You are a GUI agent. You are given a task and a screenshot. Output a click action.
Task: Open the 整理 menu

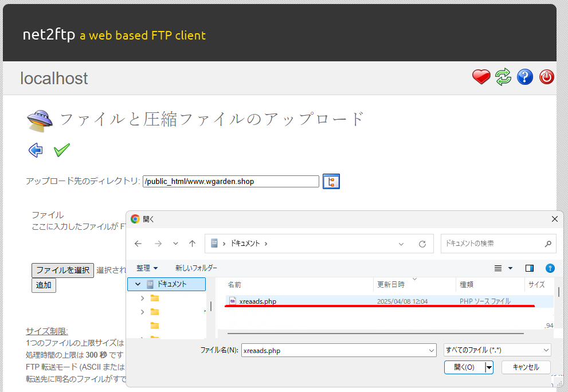click(x=147, y=268)
